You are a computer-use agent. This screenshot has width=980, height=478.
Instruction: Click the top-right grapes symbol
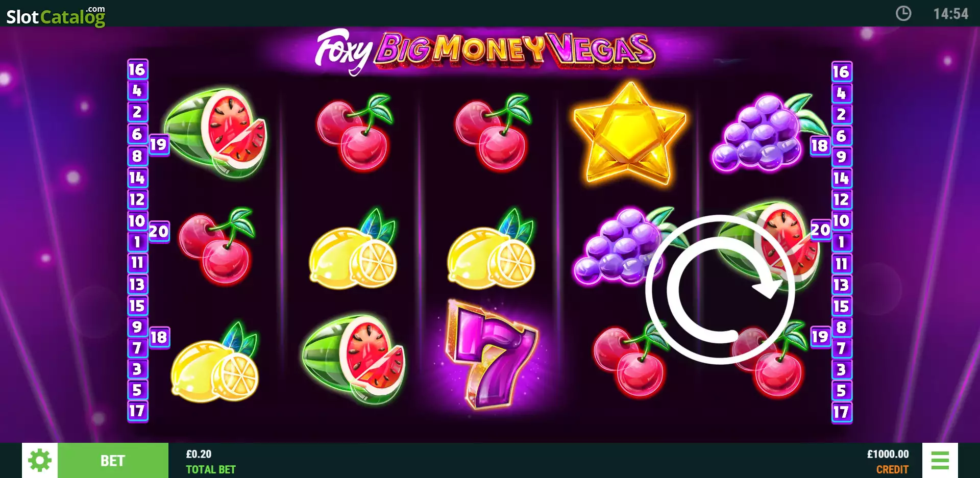pos(766,133)
